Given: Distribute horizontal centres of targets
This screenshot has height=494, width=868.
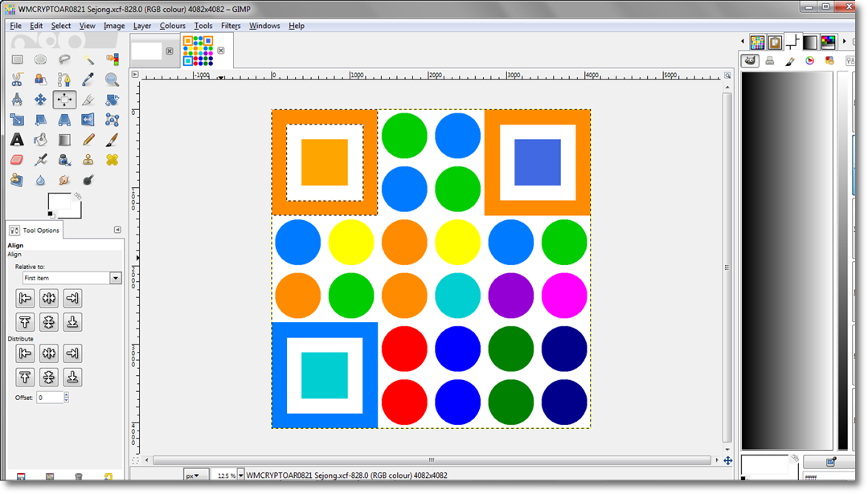Looking at the screenshot, I should tap(49, 353).
